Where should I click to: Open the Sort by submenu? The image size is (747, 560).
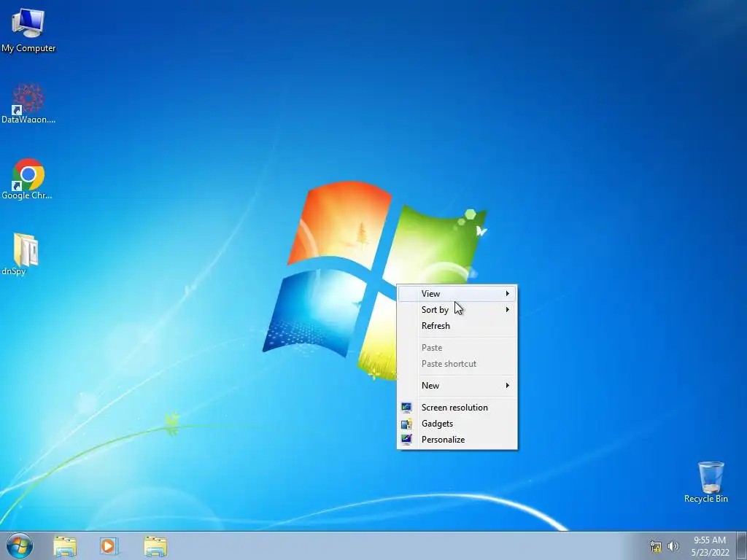tap(457, 309)
